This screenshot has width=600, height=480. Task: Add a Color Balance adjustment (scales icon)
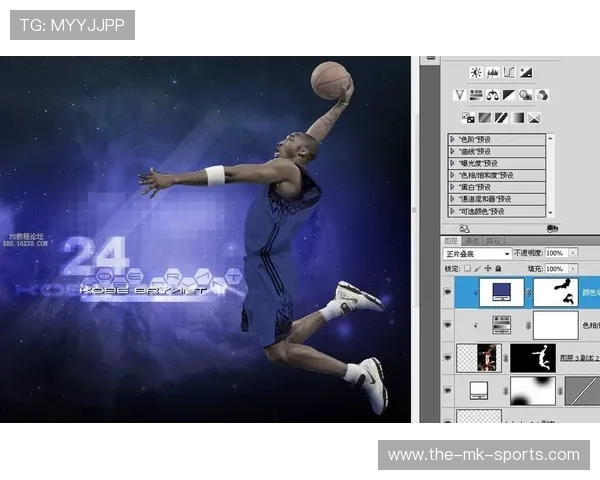(x=492, y=95)
